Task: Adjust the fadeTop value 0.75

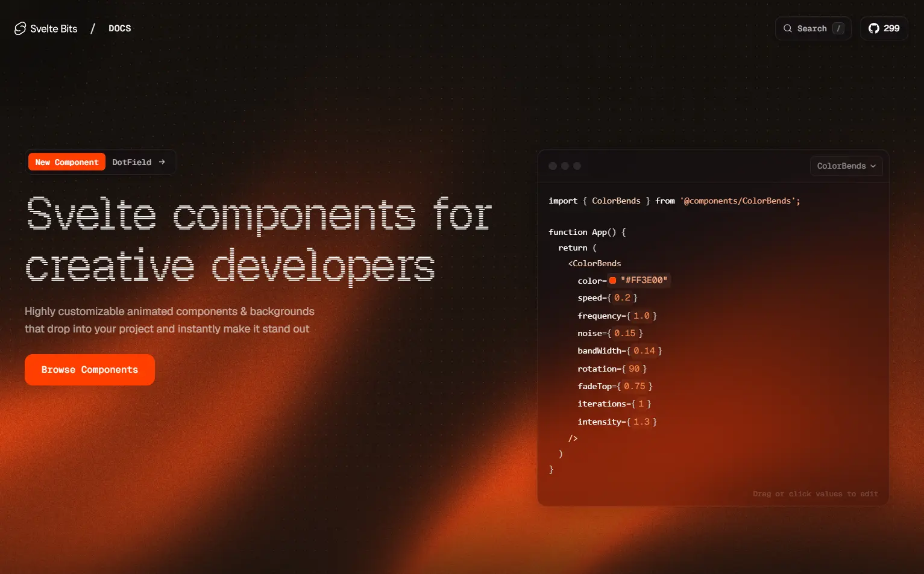Action: [634, 386]
